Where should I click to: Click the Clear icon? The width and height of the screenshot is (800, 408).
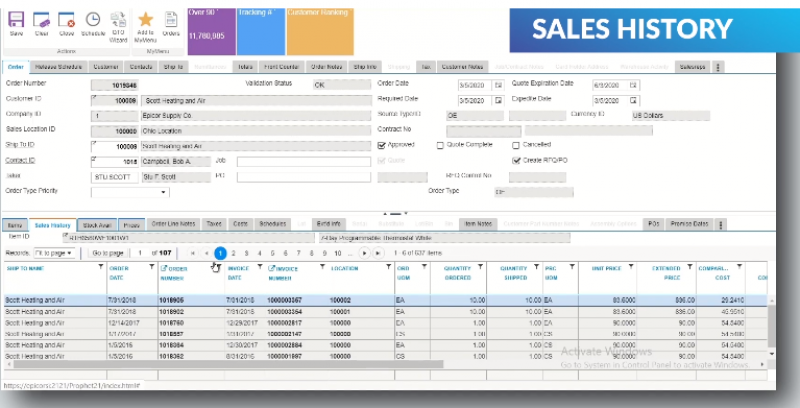tap(42, 21)
